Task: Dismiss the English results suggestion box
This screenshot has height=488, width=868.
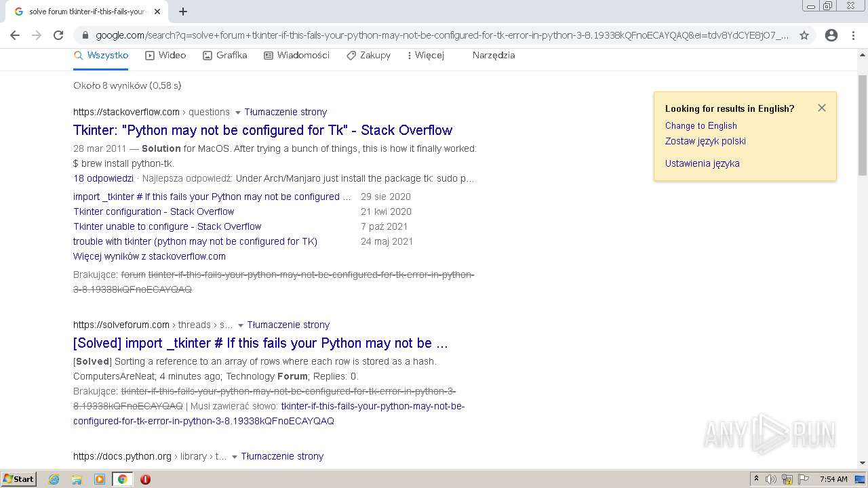Action: pos(822,108)
